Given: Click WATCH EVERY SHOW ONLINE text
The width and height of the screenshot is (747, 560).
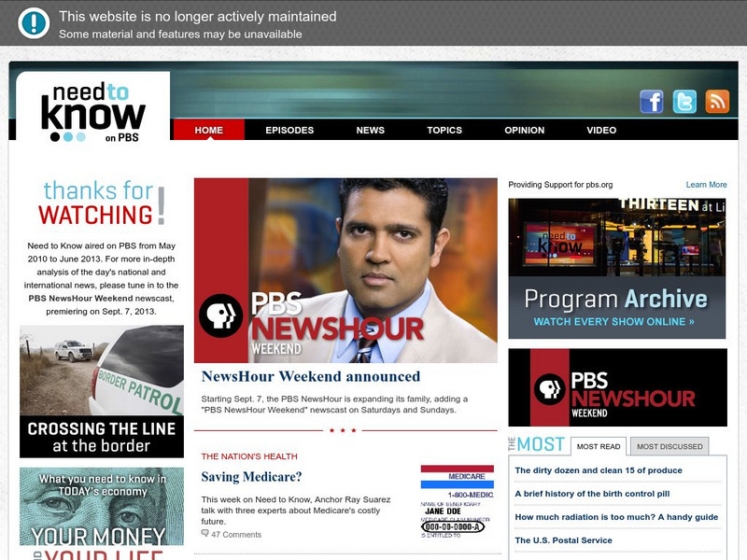Looking at the screenshot, I should (614, 322).
